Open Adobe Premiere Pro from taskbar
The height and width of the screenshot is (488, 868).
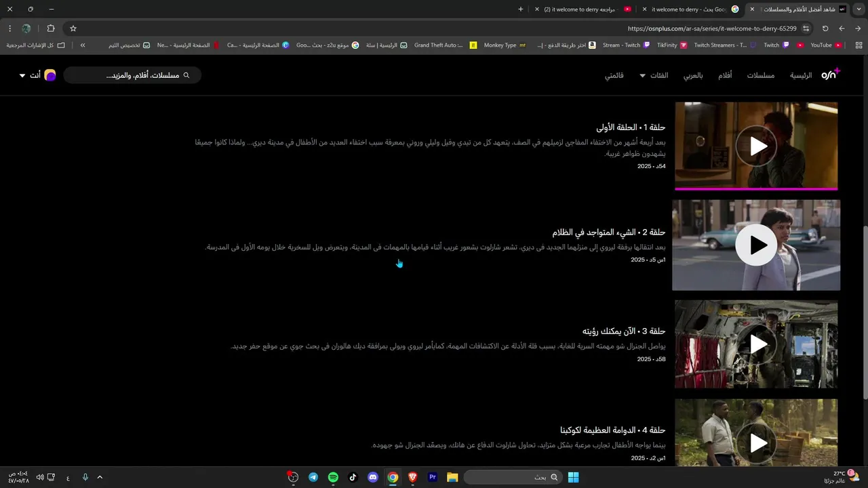click(433, 477)
